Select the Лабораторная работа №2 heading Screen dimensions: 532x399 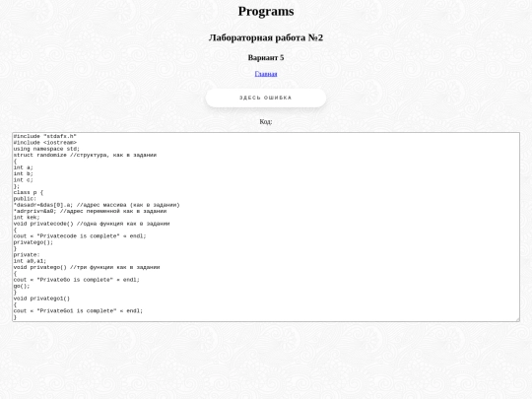point(266,37)
